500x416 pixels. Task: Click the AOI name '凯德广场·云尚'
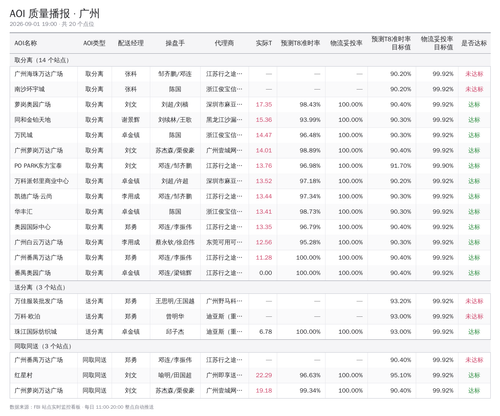click(x=33, y=197)
